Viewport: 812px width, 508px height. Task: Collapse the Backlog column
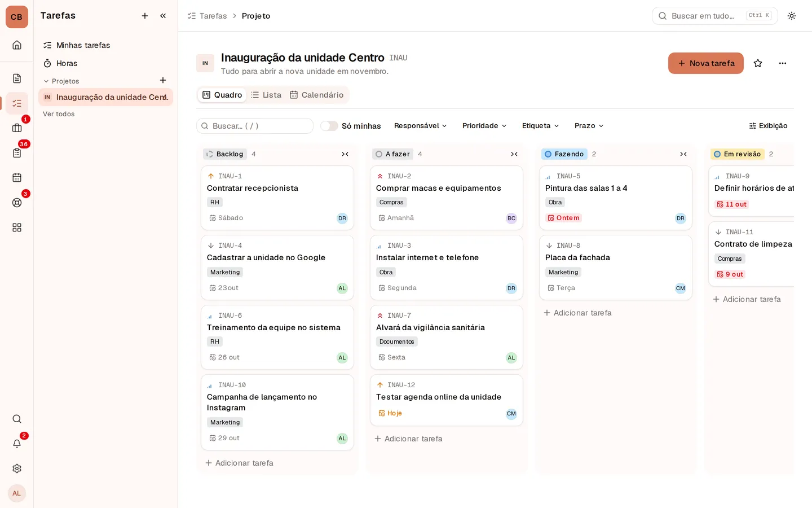[345, 154]
